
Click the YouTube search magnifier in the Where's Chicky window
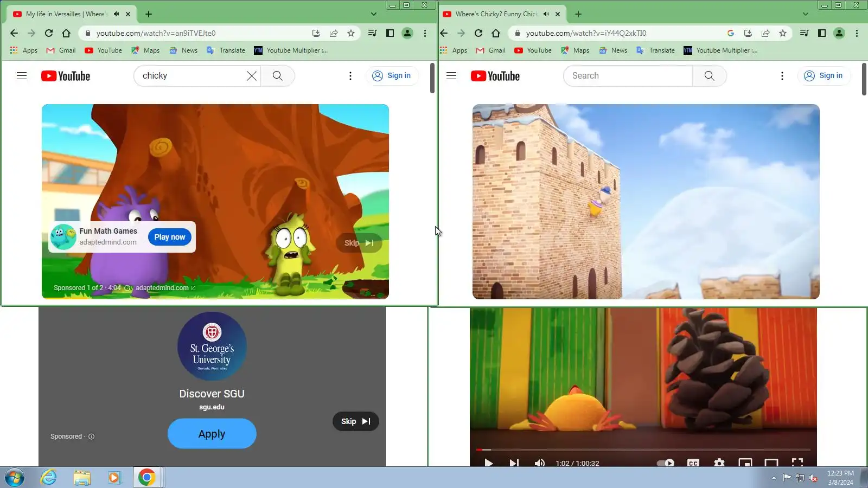[x=709, y=76]
